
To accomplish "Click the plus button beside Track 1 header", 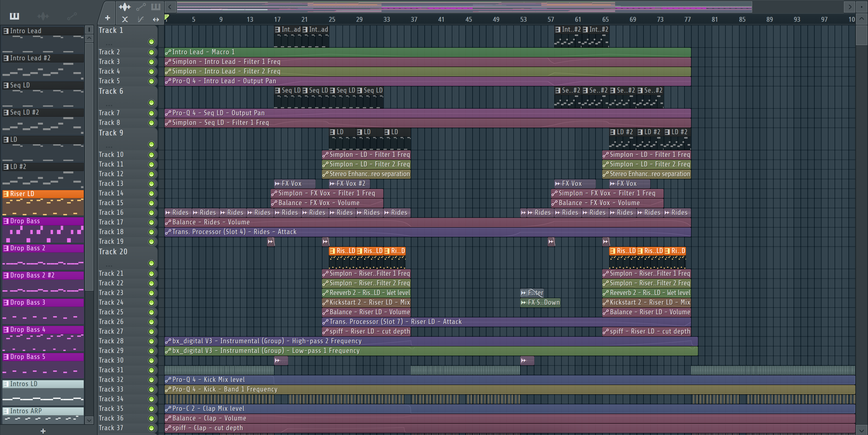I will click(108, 18).
